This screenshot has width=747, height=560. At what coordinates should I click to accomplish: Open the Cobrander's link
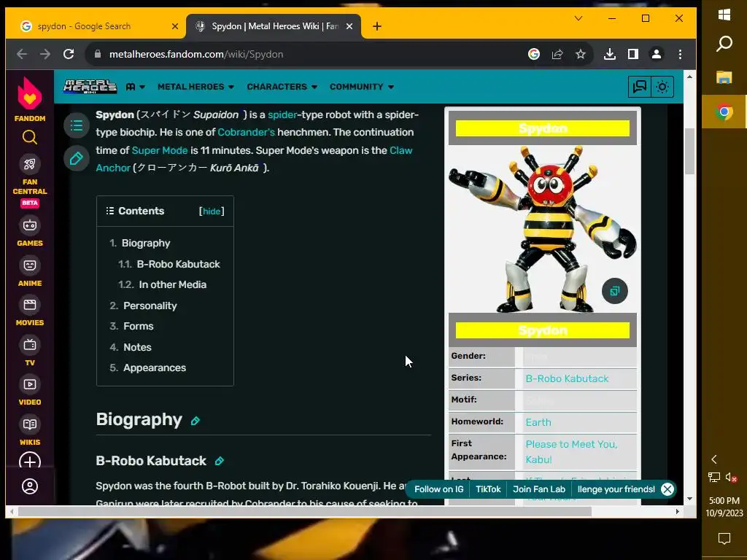click(246, 133)
